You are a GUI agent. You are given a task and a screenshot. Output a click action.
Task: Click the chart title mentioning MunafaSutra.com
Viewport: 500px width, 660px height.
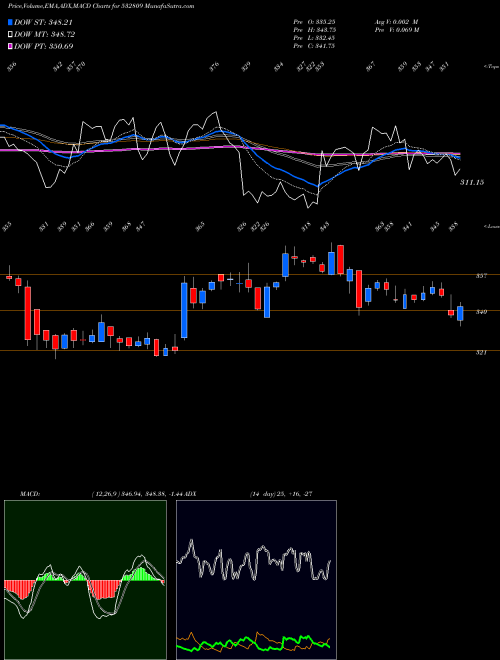(101, 6)
